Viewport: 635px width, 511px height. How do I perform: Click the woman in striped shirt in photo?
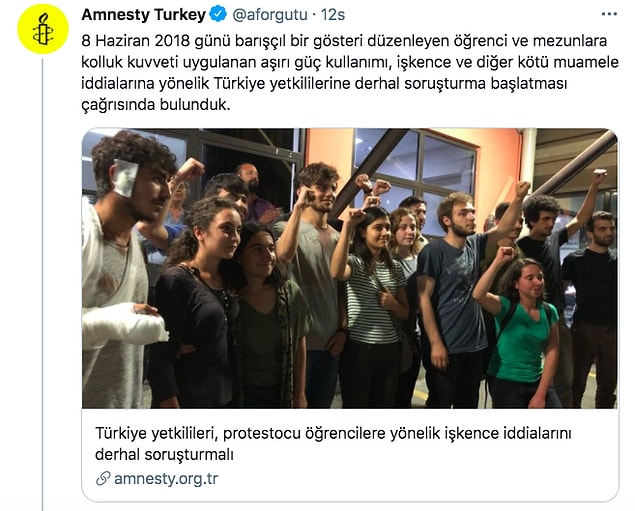tap(371, 308)
